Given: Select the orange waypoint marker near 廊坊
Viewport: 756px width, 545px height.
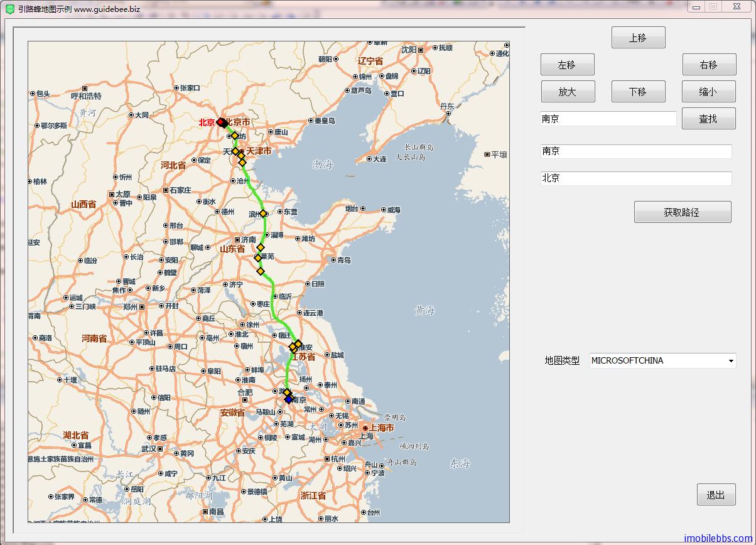Looking at the screenshot, I should tap(235, 136).
